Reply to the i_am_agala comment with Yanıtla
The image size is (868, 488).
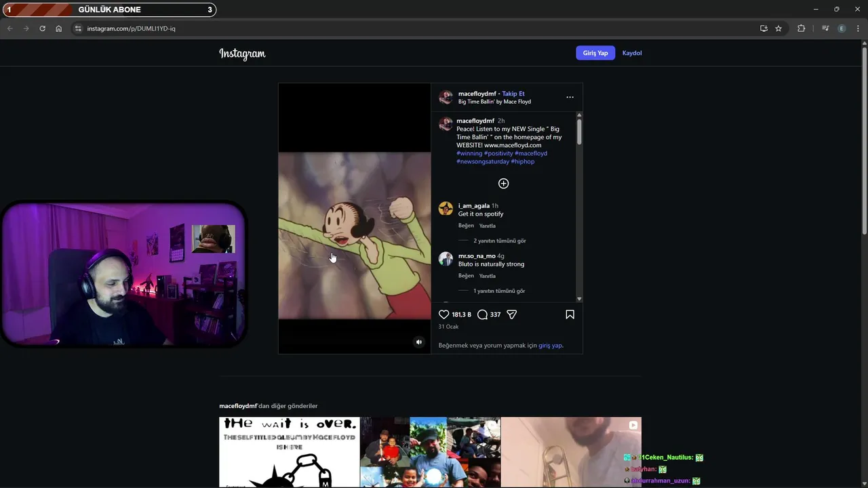tap(488, 226)
